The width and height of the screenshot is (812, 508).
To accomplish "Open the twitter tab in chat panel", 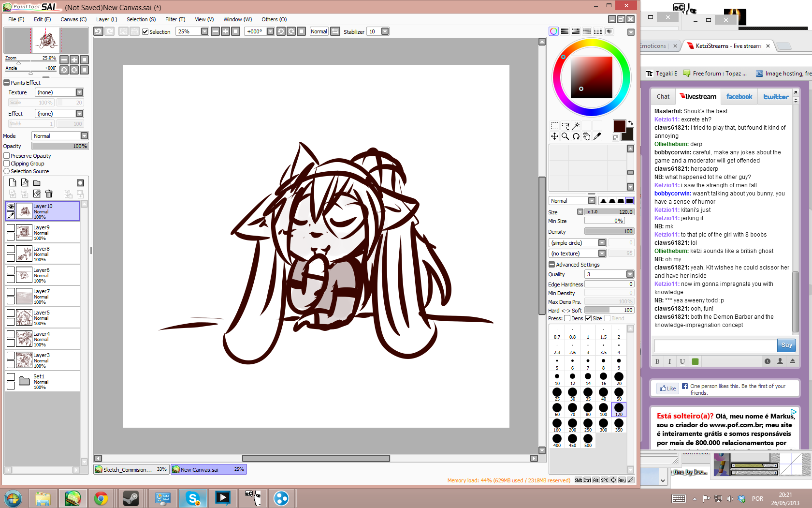I will 776,97.
